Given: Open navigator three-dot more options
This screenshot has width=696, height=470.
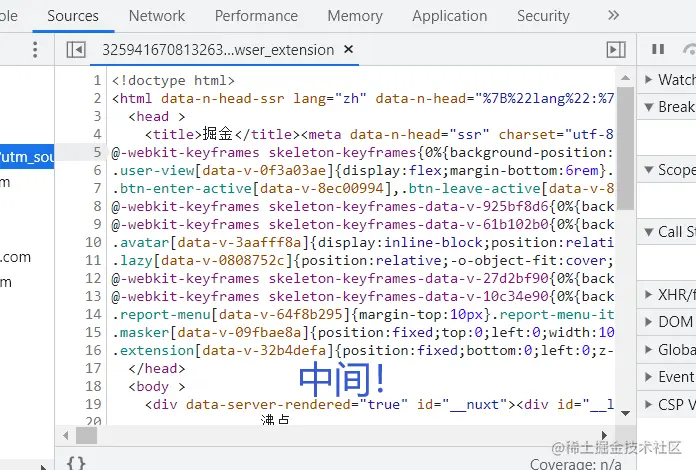Looking at the screenshot, I should pyautogui.click(x=35, y=50).
